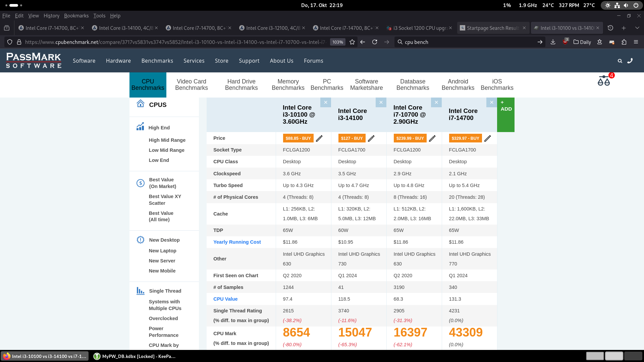The width and height of the screenshot is (644, 362).
Task: Switch to KeePass MyPW_DB.kdbx taskbar entry
Action: [x=135, y=356]
